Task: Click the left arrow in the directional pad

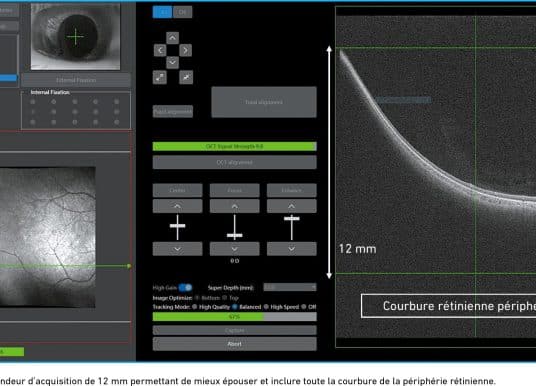Action: 160,50
